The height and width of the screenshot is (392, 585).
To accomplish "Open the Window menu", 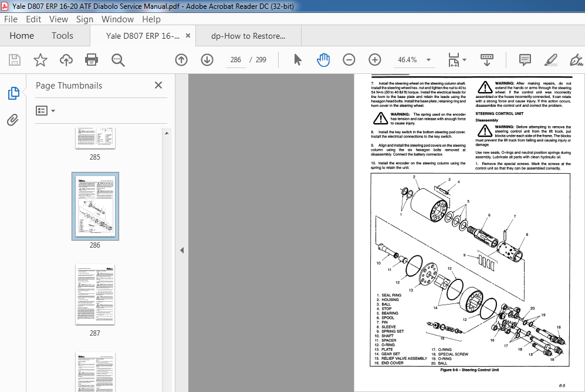I will [117, 19].
